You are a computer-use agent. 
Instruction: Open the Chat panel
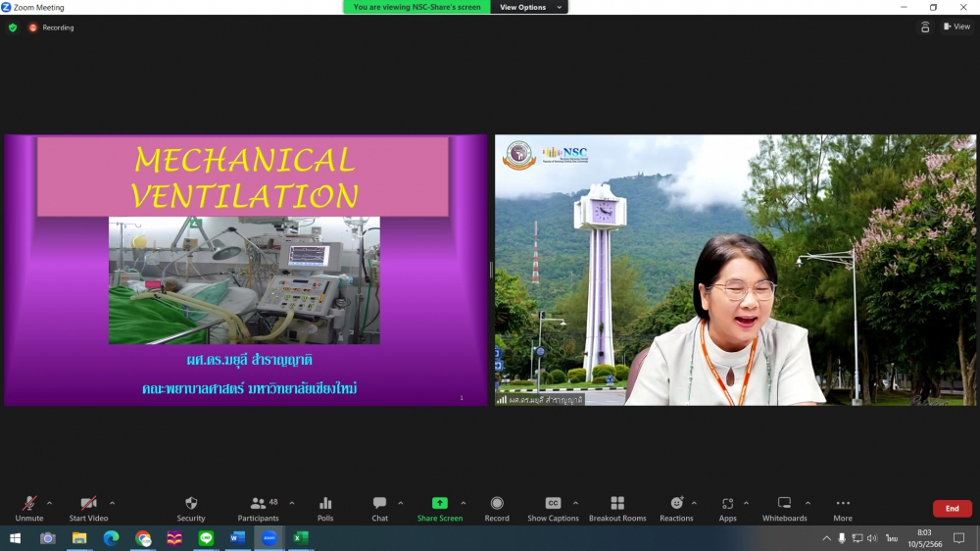pos(379,504)
